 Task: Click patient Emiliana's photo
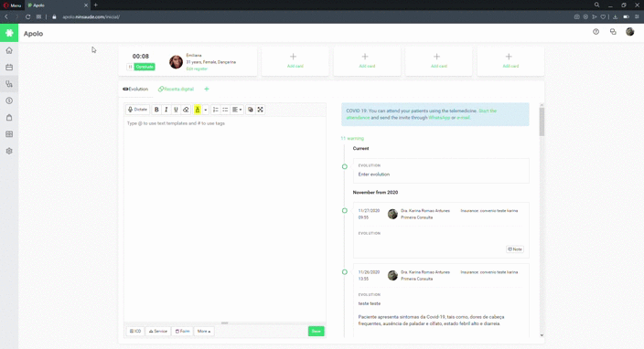tap(177, 62)
